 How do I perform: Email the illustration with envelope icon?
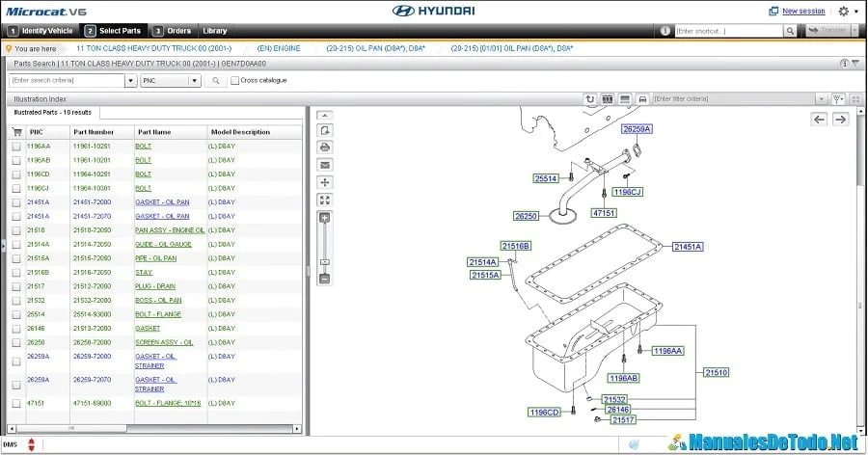(x=324, y=165)
